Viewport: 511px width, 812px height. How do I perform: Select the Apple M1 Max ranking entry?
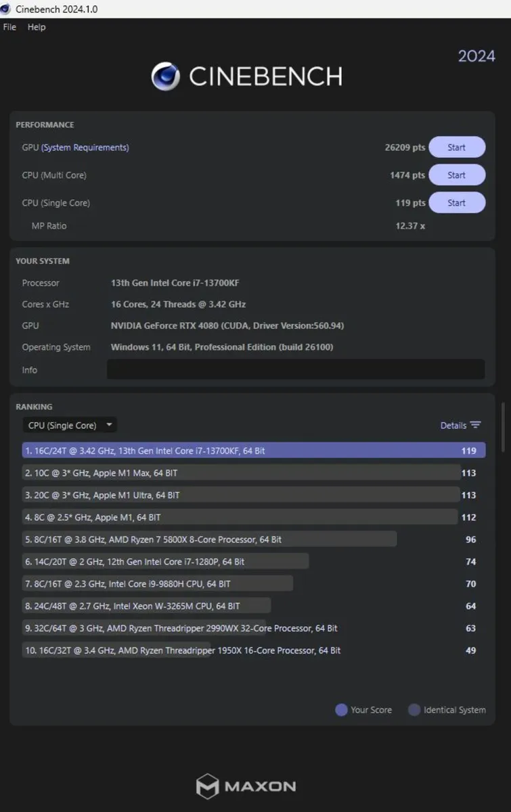coord(240,473)
